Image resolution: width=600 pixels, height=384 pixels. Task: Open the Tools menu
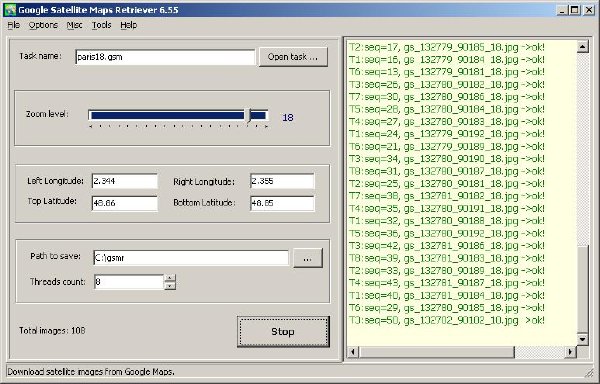[x=101, y=25]
